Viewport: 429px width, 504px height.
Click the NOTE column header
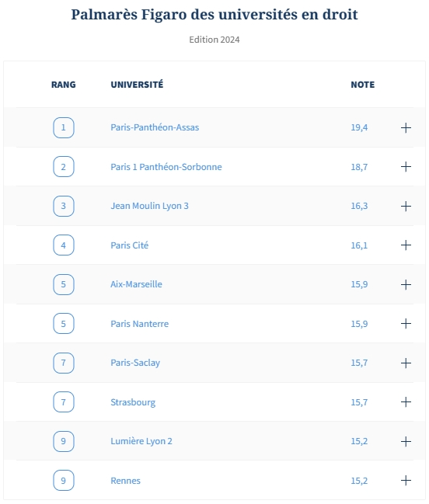click(362, 85)
